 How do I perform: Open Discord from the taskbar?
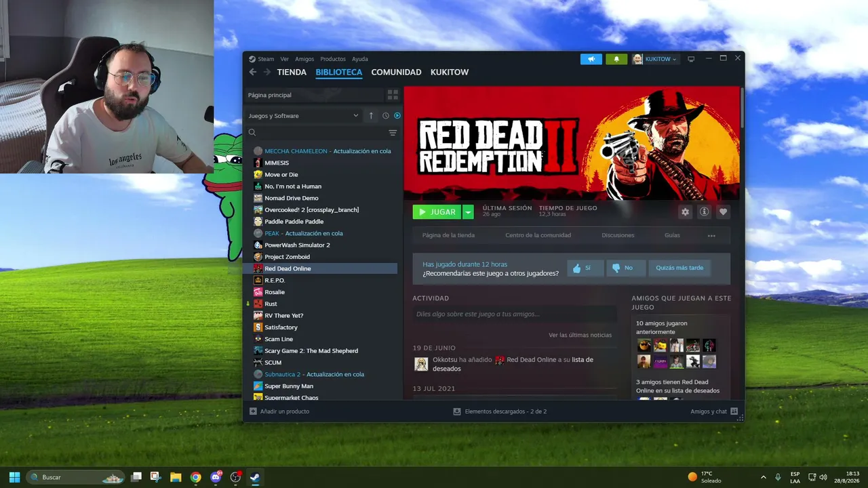click(x=216, y=477)
